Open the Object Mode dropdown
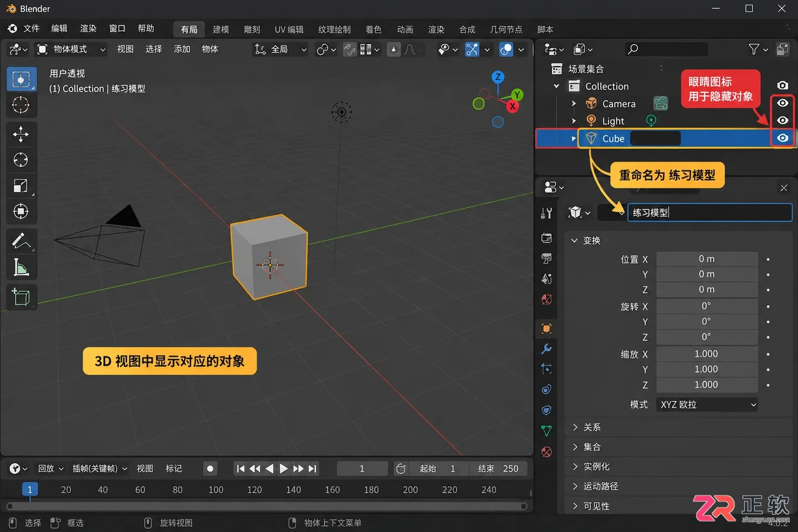This screenshot has width=798, height=532. 70,49
